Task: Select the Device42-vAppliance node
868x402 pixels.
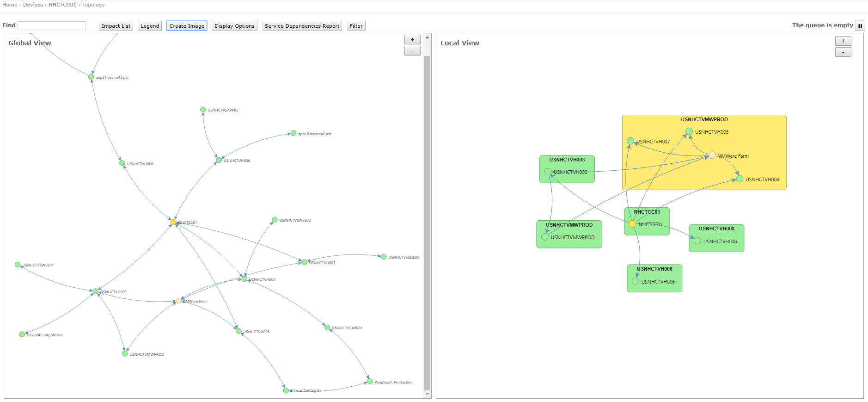Action: (22, 334)
